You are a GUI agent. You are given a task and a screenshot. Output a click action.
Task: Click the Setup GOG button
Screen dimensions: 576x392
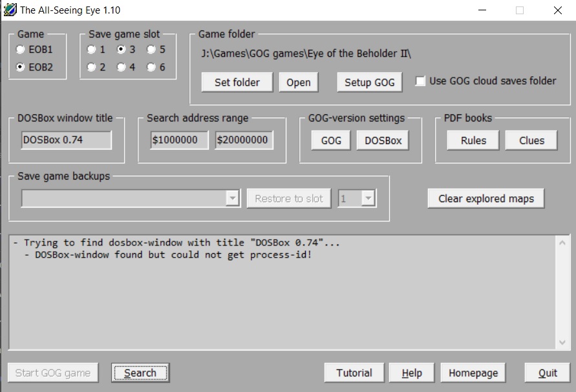click(370, 82)
